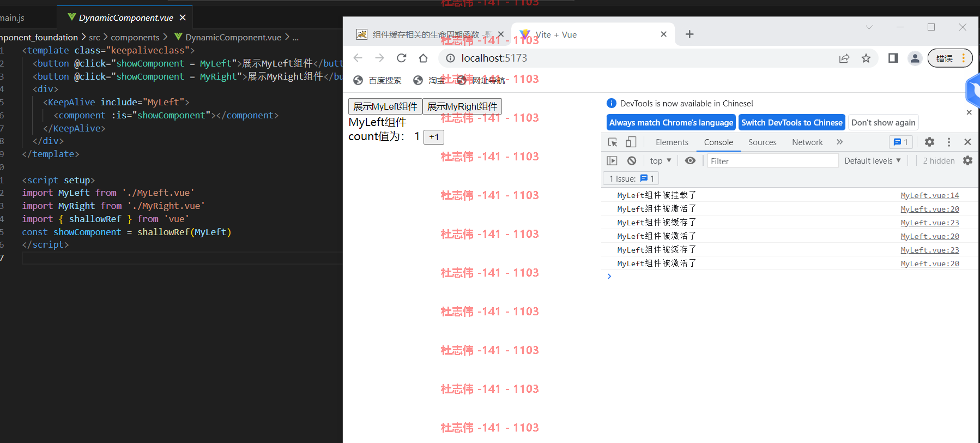Toggle DevTools device toolbar
The image size is (980, 443).
(631, 142)
